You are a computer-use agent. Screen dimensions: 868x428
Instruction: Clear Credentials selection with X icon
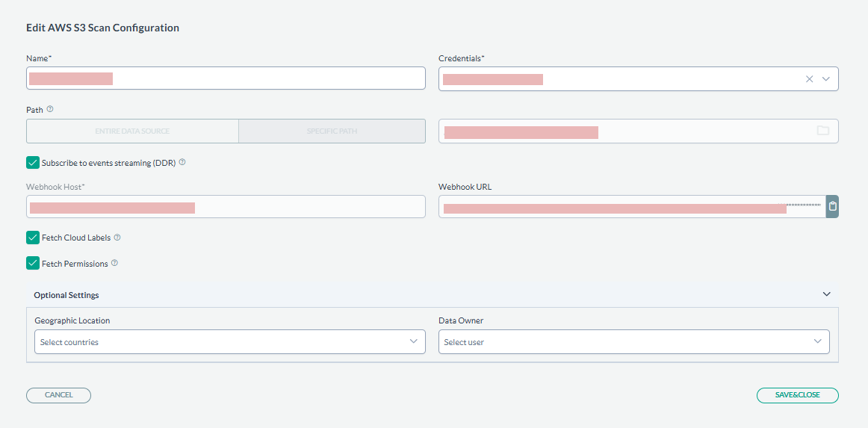(809, 78)
